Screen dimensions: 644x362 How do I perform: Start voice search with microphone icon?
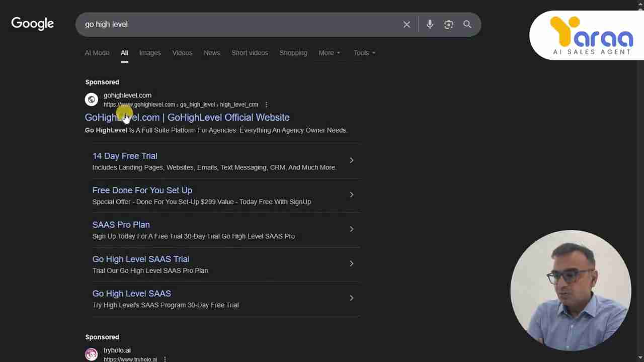pyautogui.click(x=430, y=24)
